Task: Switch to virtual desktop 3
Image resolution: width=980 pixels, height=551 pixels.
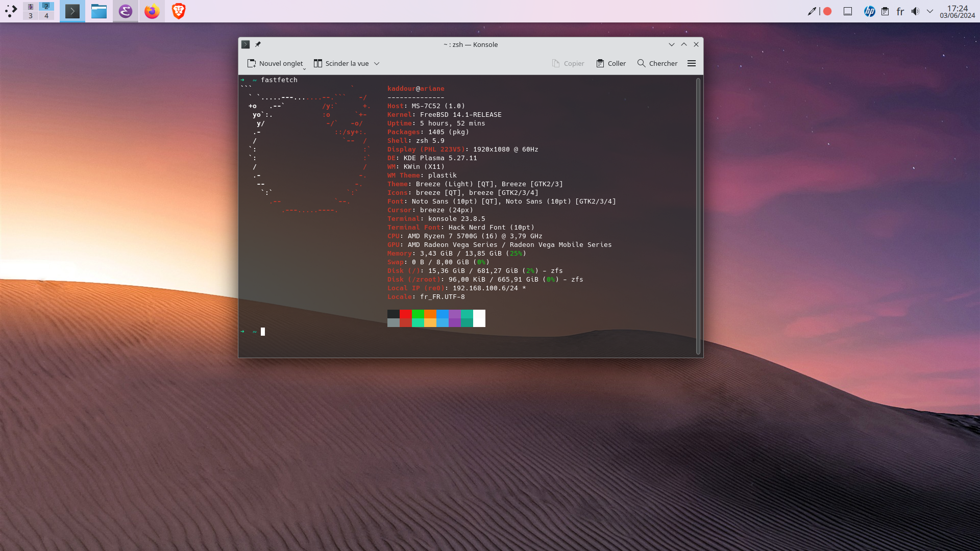Action: click(31, 16)
